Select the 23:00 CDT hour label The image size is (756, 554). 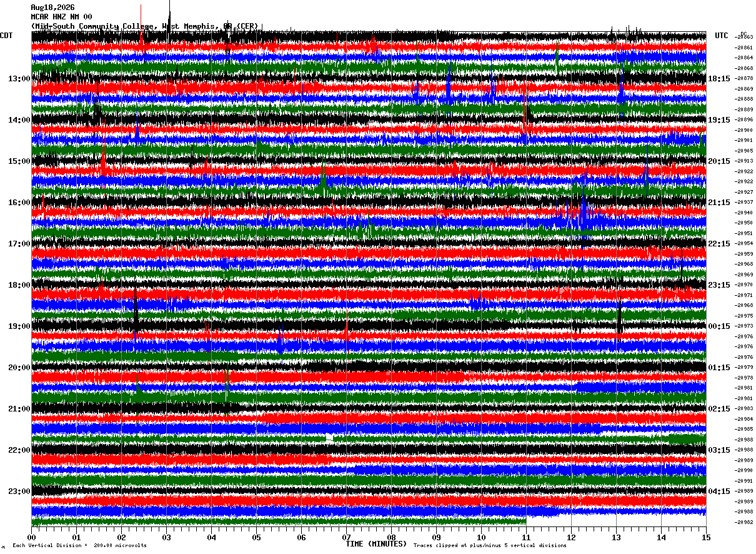coord(19,491)
